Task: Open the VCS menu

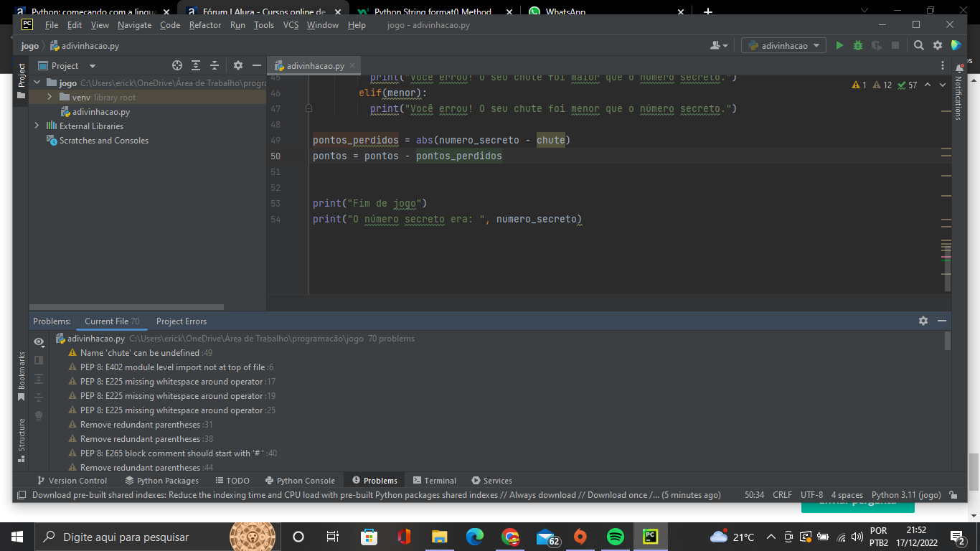Action: click(x=291, y=25)
